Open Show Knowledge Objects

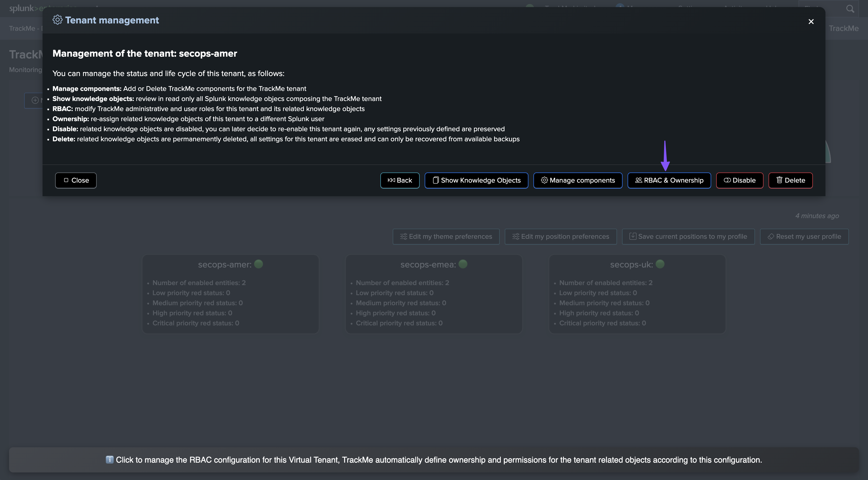click(x=476, y=180)
